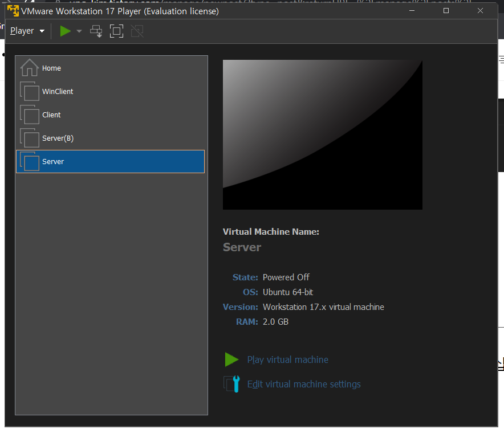Select the WinClient virtual machine
Image resolution: width=504 pixels, height=433 pixels.
[x=110, y=92]
